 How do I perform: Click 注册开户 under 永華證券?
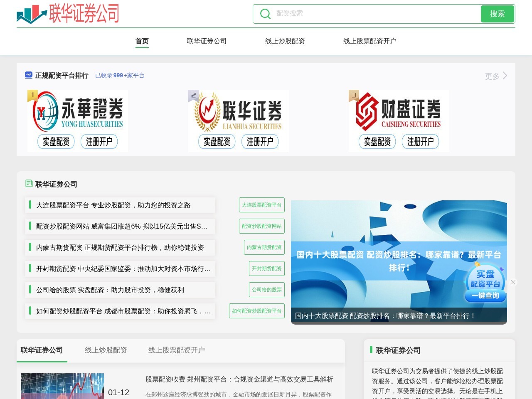pyautogui.click(x=99, y=142)
